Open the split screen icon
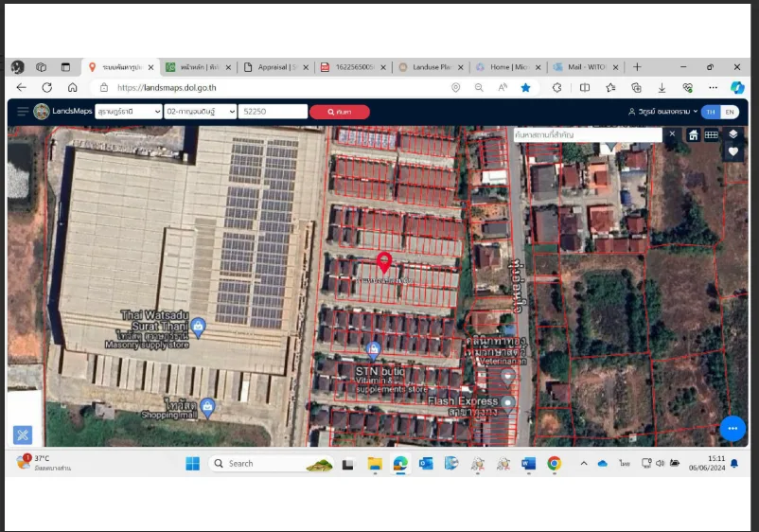This screenshot has width=759, height=532. (585, 88)
